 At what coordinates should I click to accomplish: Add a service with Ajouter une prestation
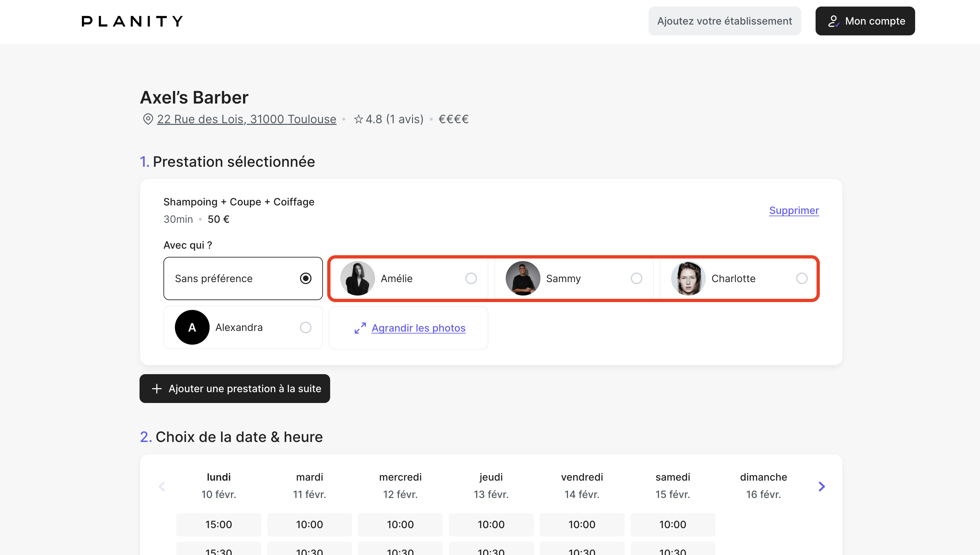pos(235,389)
